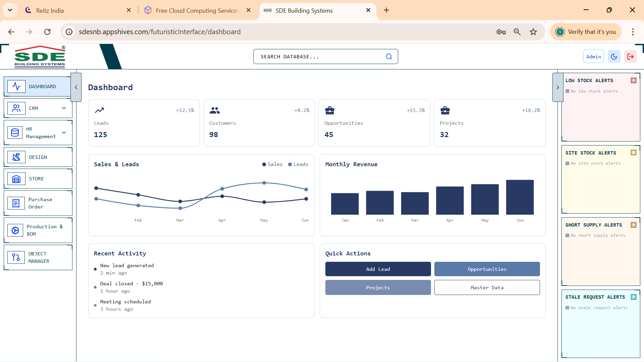Toggle the Sales legend in the chart
This screenshot has width=644, height=362.
[x=272, y=164]
